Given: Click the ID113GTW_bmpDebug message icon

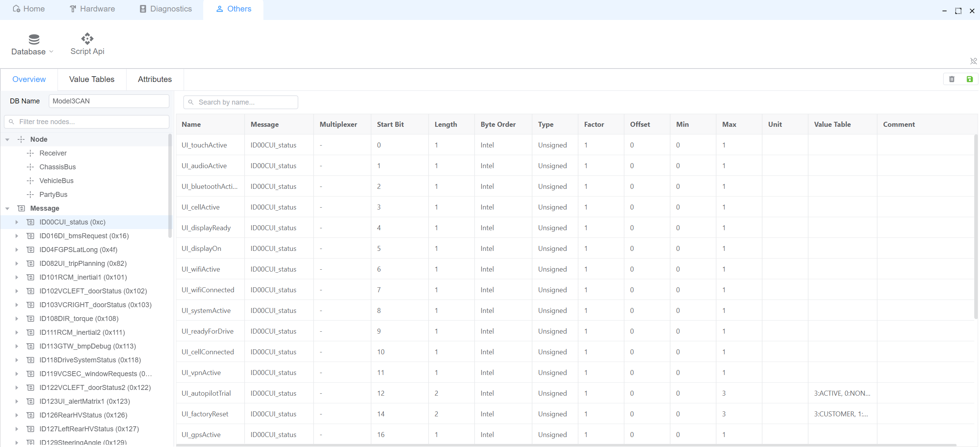Looking at the screenshot, I should 31,346.
